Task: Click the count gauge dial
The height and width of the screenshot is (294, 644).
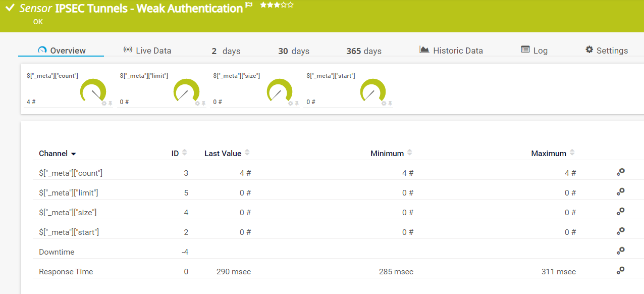Action: click(x=93, y=91)
